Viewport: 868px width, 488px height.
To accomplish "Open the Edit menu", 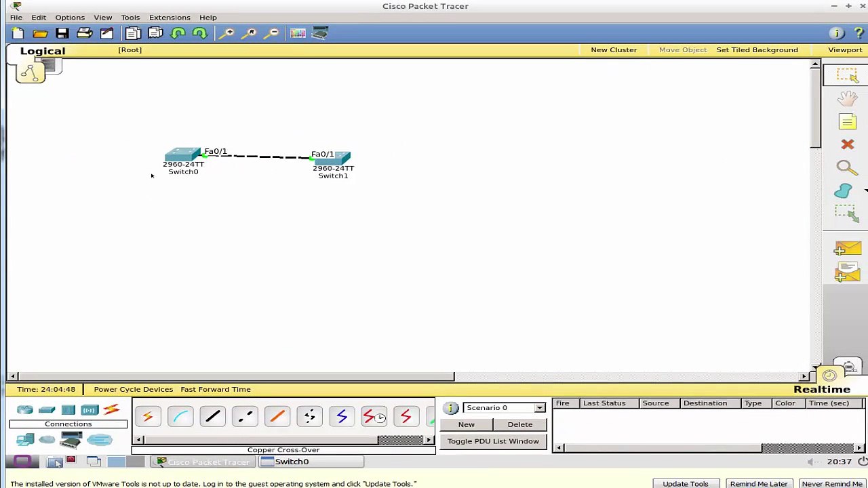I will pyautogui.click(x=39, y=18).
